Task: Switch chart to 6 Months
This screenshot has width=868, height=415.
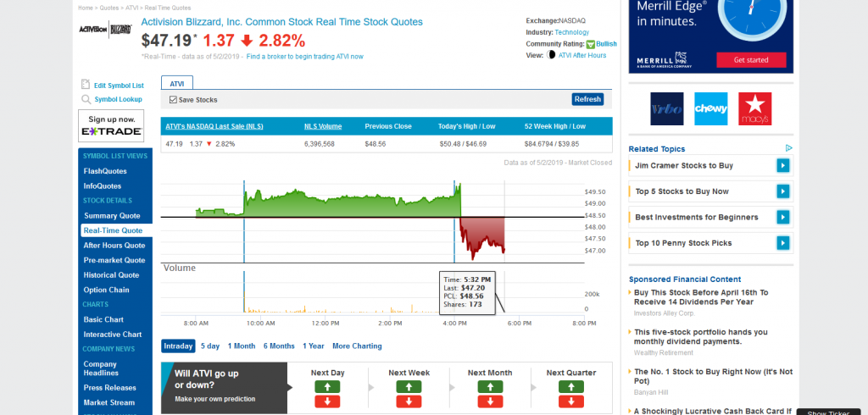Action: tap(279, 346)
